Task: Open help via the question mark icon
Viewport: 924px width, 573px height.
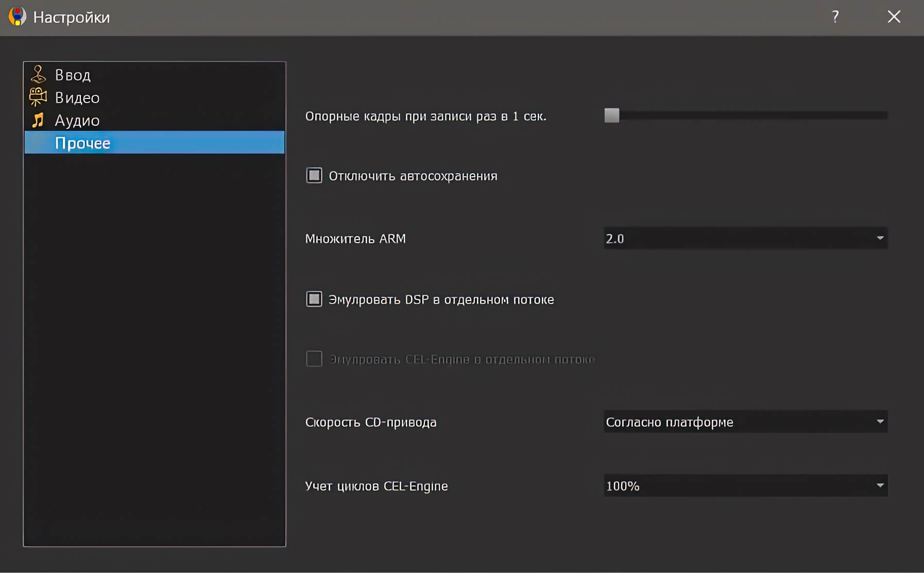Action: coord(835,16)
